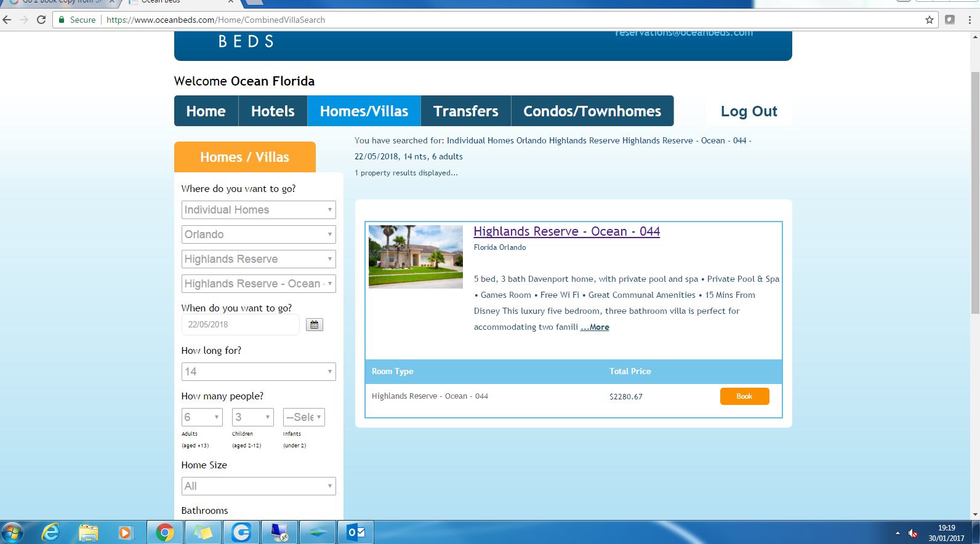The height and width of the screenshot is (544, 980).
Task: Click the Log Out link
Action: (749, 111)
